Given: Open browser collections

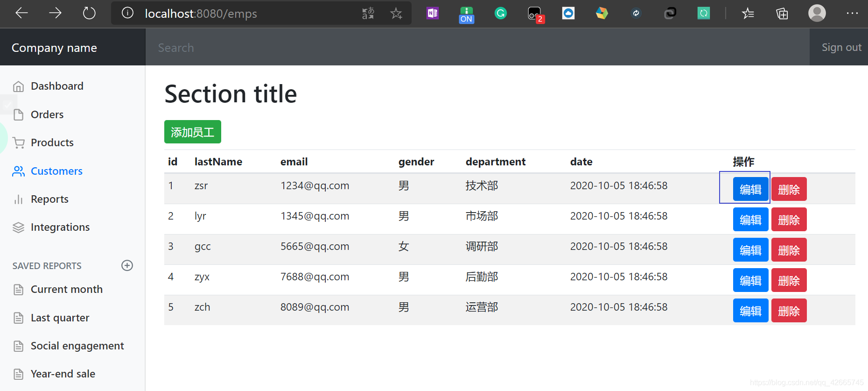Looking at the screenshot, I should 782,13.
